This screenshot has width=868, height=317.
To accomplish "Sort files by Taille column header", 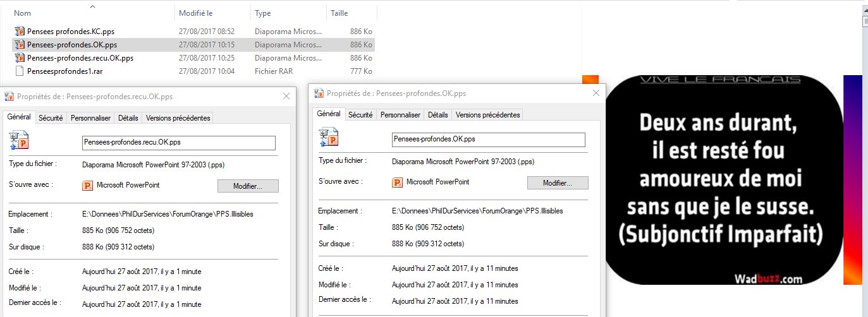I will (339, 13).
